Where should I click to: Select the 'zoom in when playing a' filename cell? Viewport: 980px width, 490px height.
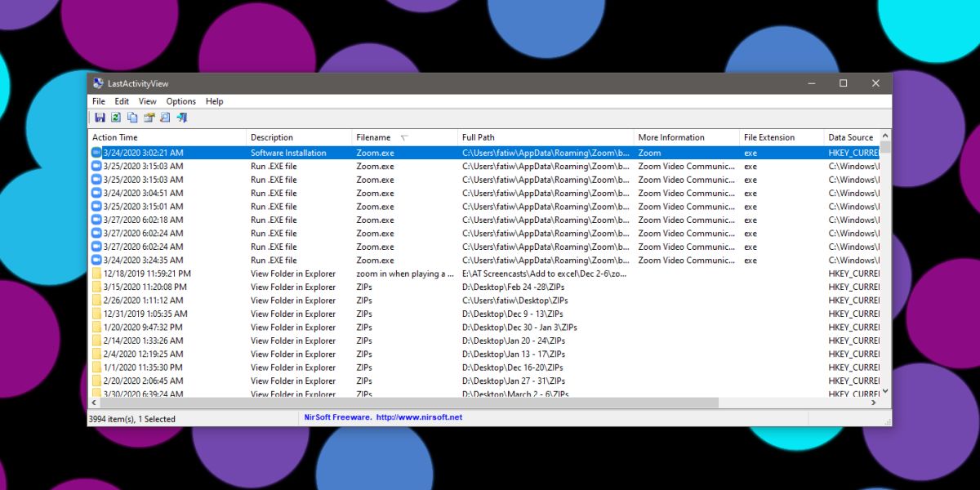click(405, 274)
